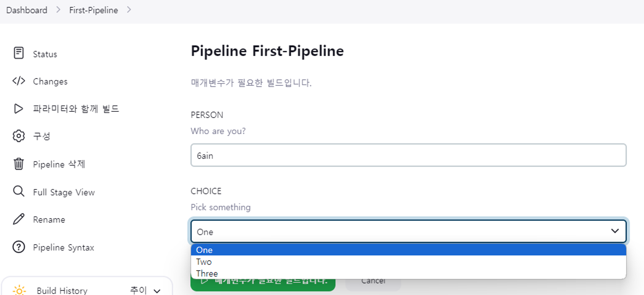This screenshot has width=644, height=295.
Task: Open the breadcrumb arrow after First-Pipeline
Action: click(x=129, y=10)
